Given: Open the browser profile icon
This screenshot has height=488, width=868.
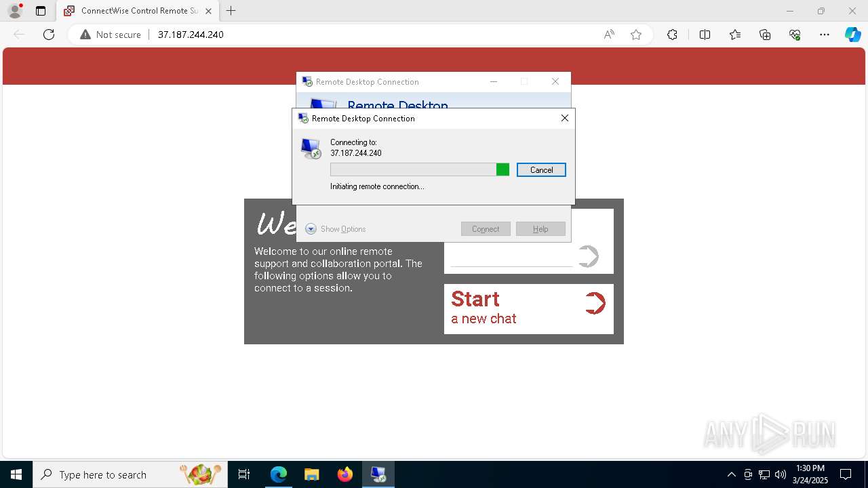Looking at the screenshot, I should coord(15,11).
